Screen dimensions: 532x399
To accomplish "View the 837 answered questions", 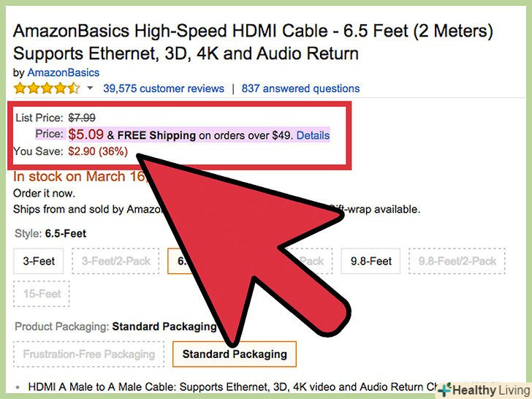I will (x=300, y=88).
